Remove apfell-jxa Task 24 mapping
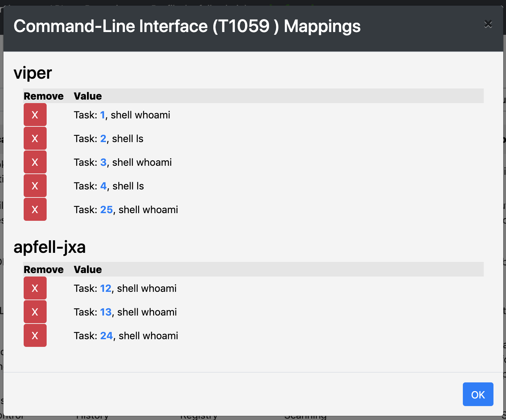The width and height of the screenshot is (506, 420). (x=35, y=336)
